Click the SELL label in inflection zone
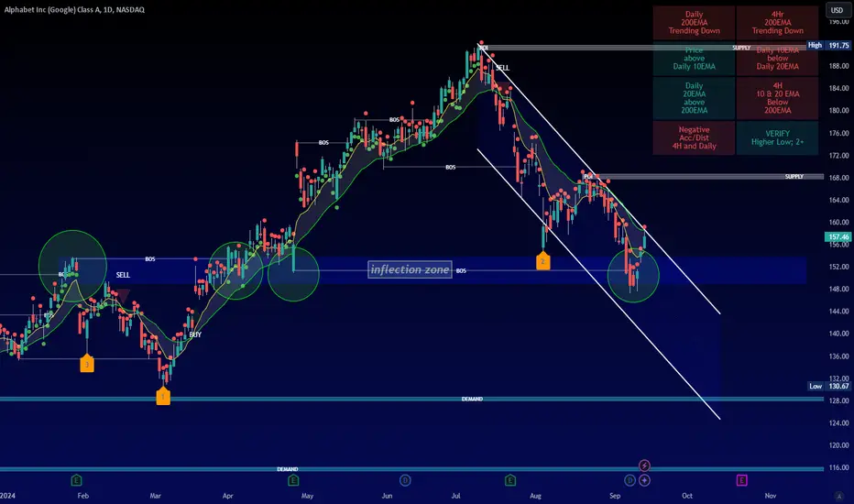The height and width of the screenshot is (504, 854). [123, 275]
